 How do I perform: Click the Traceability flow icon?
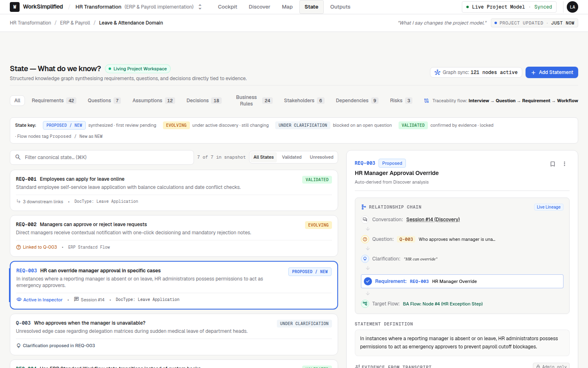(x=426, y=101)
